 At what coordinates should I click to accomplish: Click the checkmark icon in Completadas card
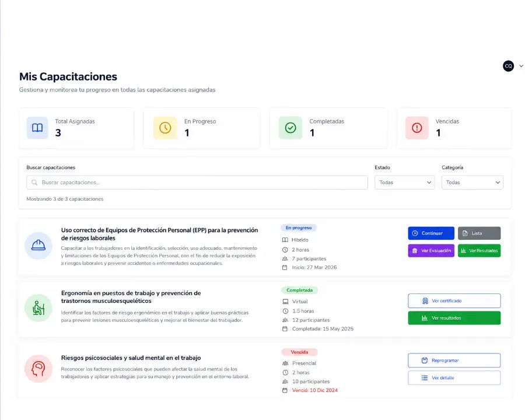(290, 128)
